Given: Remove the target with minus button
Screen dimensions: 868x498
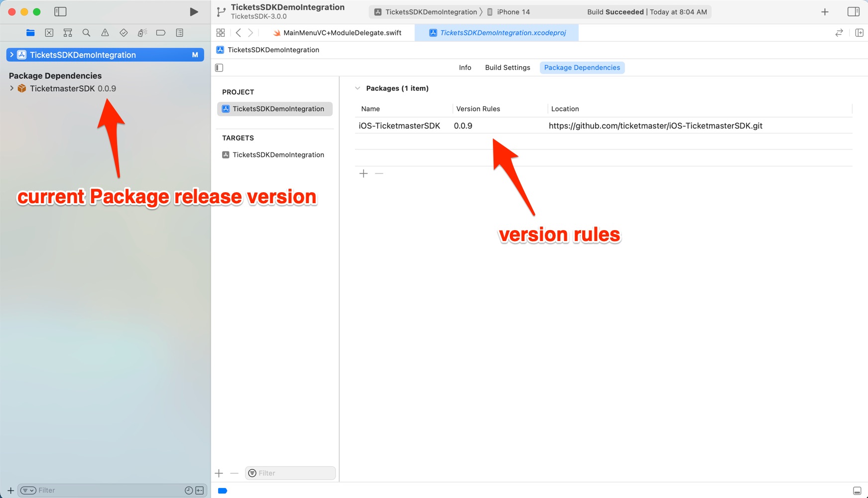Looking at the screenshot, I should (235, 473).
